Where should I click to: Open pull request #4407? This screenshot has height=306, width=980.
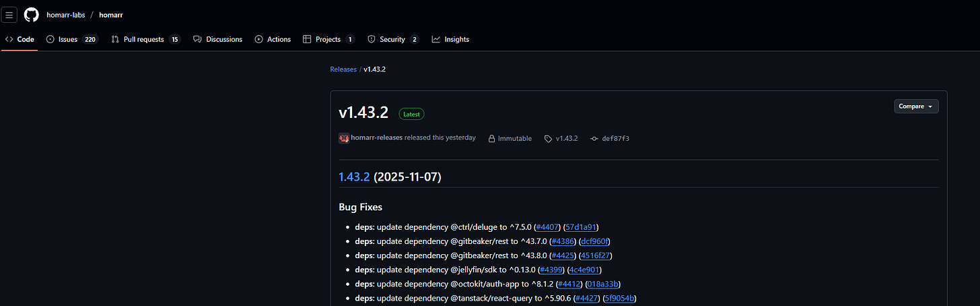(x=548, y=227)
